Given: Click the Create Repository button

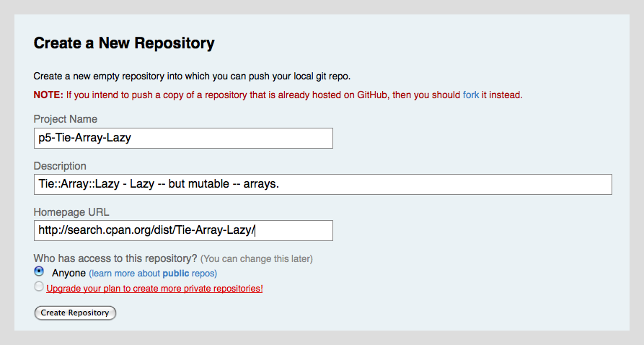Looking at the screenshot, I should point(75,313).
